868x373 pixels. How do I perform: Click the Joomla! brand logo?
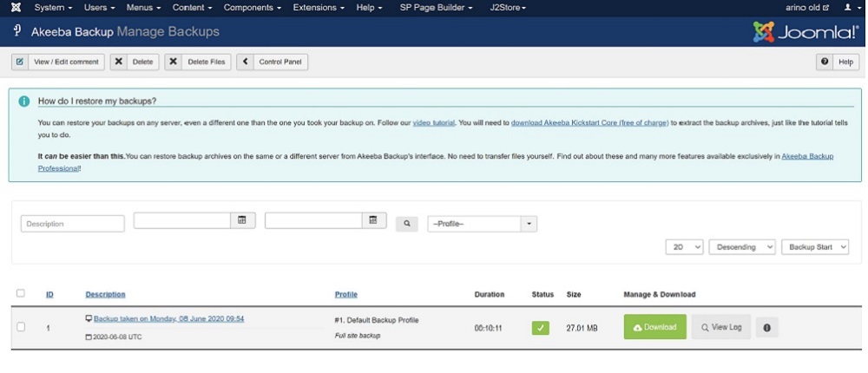point(806,31)
